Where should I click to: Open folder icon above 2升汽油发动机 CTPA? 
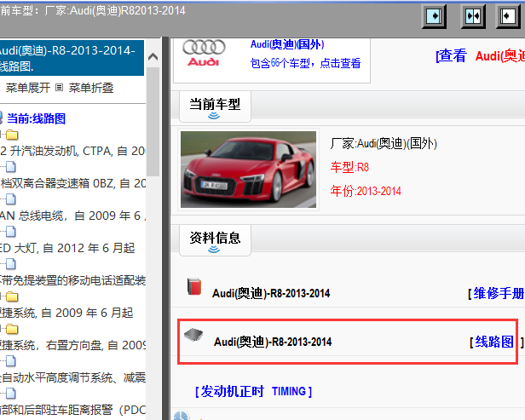pos(12,135)
